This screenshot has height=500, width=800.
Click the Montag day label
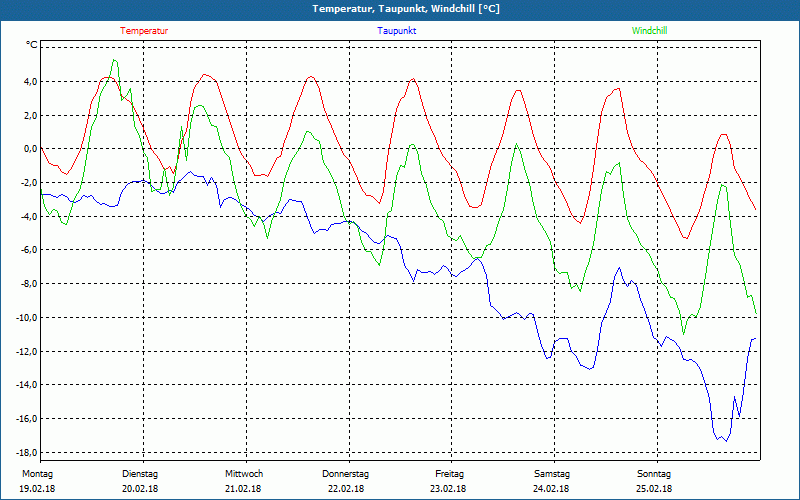point(37,474)
